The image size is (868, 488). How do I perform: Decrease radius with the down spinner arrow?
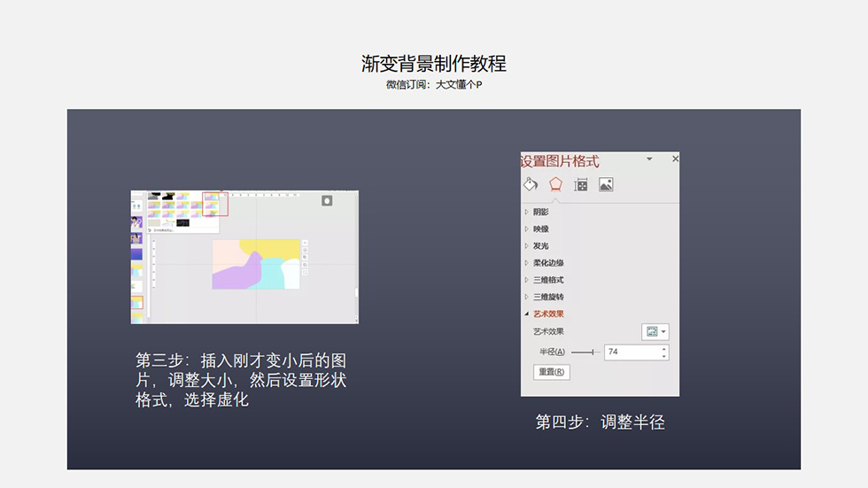point(663,356)
